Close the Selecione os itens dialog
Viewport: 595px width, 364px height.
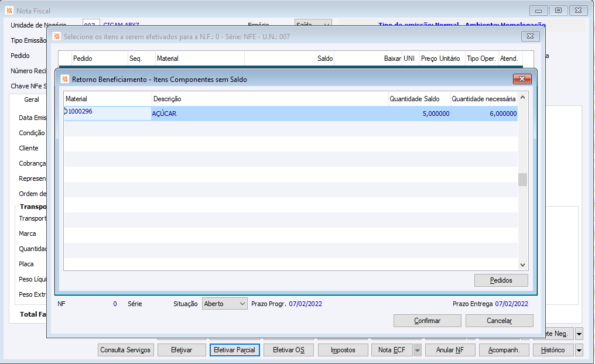tap(531, 36)
